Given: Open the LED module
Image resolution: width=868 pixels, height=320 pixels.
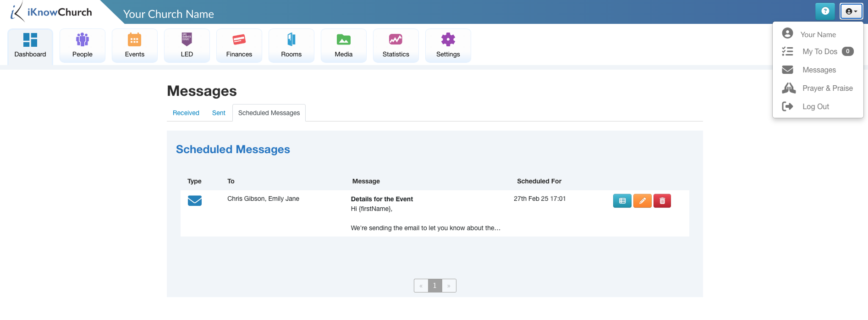Looking at the screenshot, I should (x=187, y=45).
